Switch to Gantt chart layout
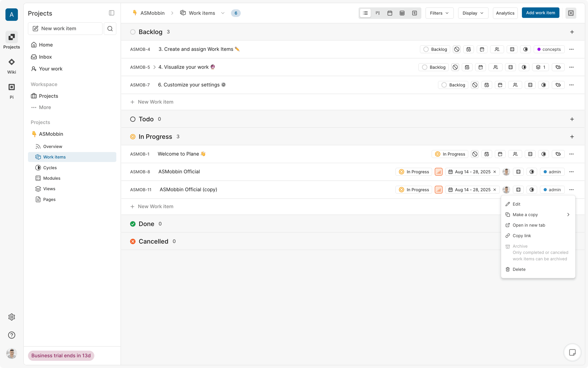 coord(414,13)
